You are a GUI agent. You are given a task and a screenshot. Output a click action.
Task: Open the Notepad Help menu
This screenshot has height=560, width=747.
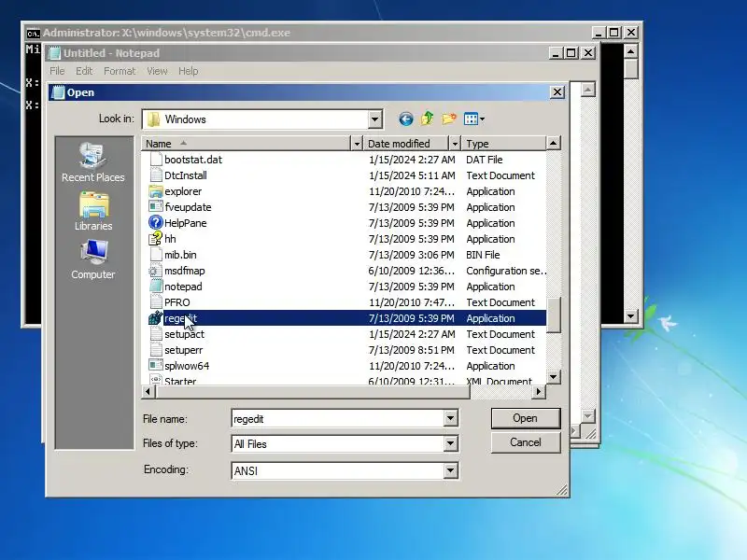coord(189,71)
